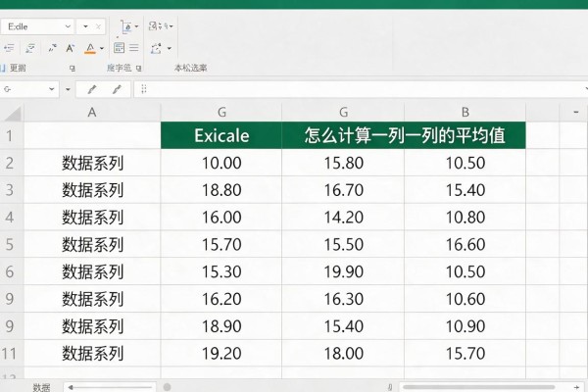Viewport: 588px width, 392px height.
Task: Click 数据系列 cell in row 11
Action: tap(92, 354)
